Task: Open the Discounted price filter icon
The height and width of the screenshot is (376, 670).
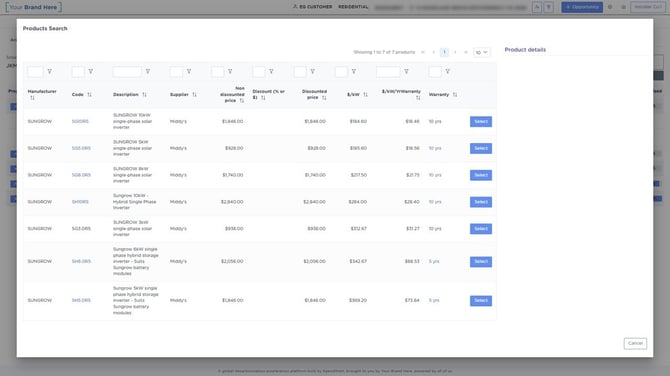Action: coord(313,71)
